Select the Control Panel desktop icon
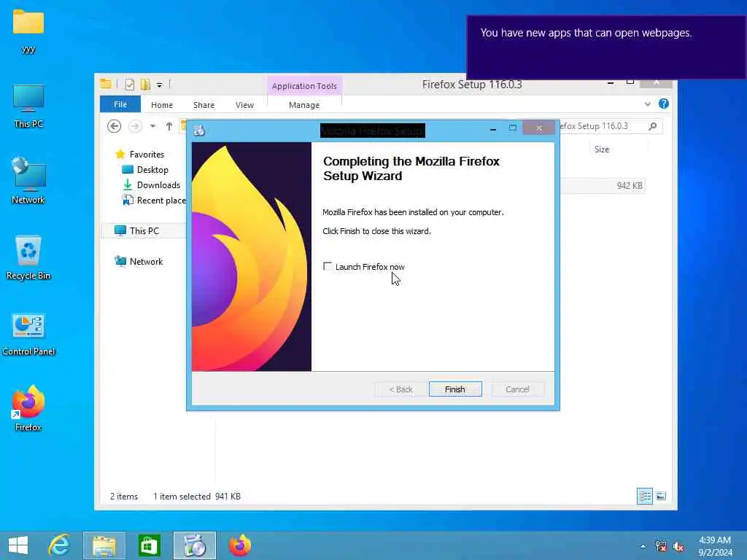Viewport: 747px width, 560px height. tap(28, 334)
